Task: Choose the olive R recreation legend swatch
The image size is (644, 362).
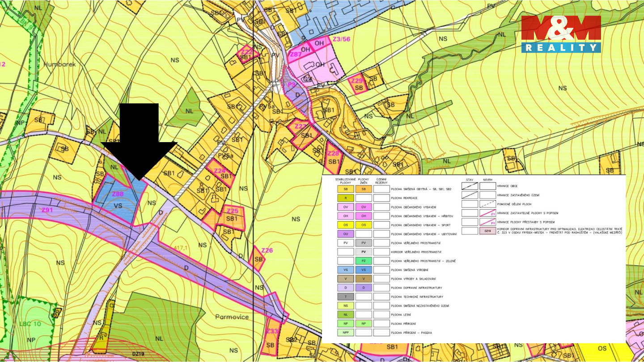Action: (346, 198)
